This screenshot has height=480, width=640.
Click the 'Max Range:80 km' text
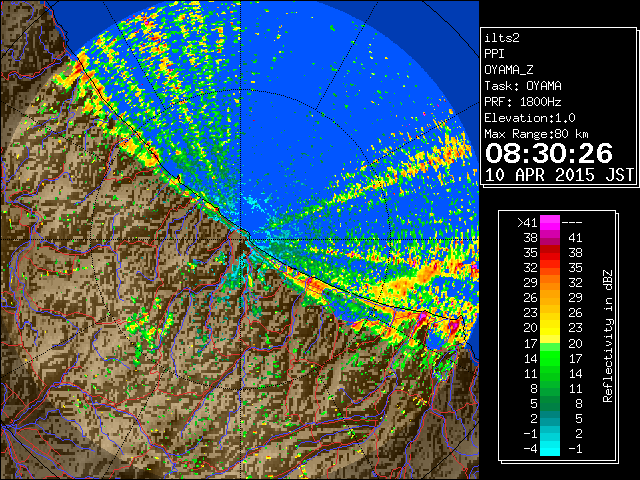click(536, 134)
